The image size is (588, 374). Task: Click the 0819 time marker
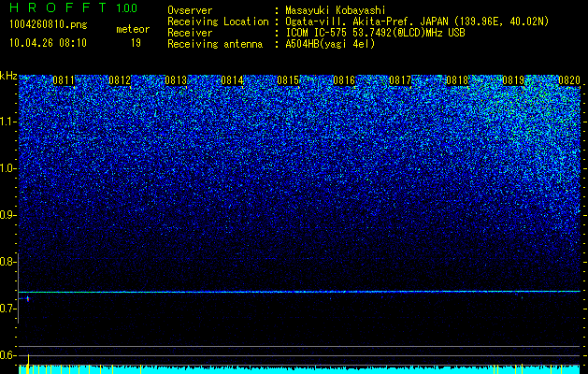[513, 80]
